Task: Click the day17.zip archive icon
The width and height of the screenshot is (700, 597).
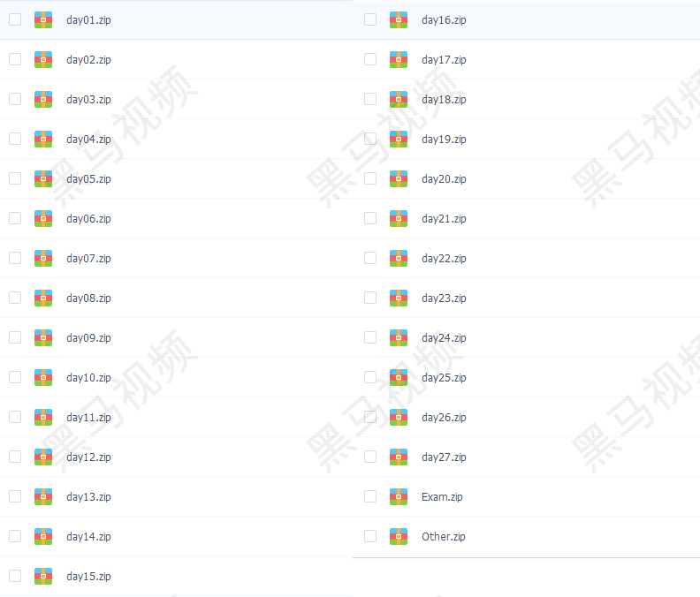Action: [399, 59]
